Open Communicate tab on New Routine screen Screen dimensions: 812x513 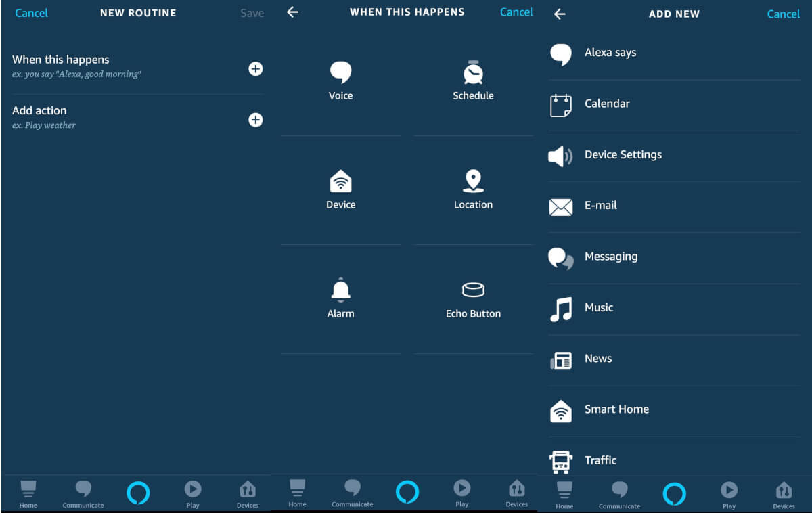[83, 493]
